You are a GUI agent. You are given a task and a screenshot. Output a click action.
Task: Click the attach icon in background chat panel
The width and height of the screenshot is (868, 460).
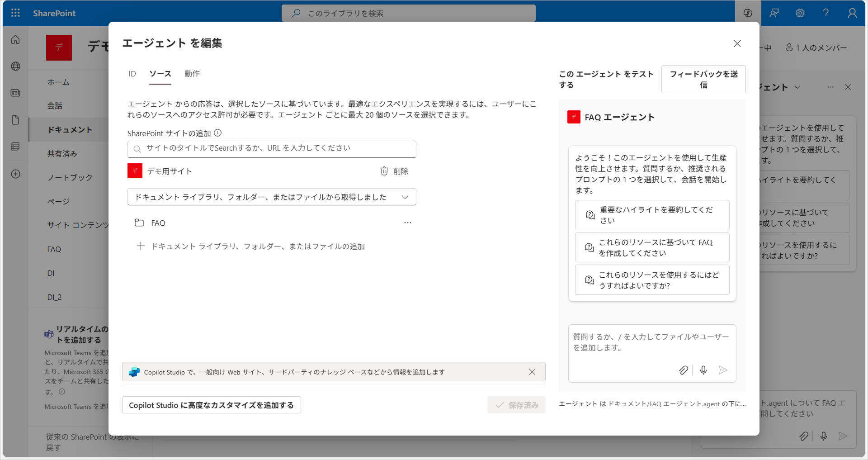click(x=804, y=436)
